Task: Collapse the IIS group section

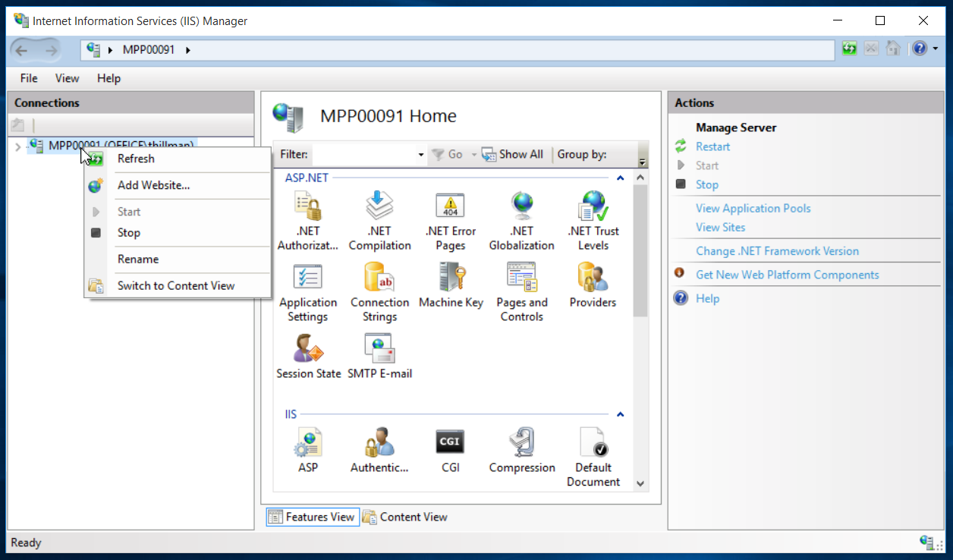Action: (620, 415)
